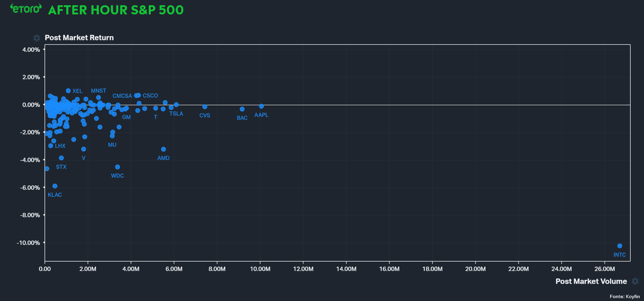644x301 pixels.
Task: Click the CSCO ticker label
Action: (150, 96)
